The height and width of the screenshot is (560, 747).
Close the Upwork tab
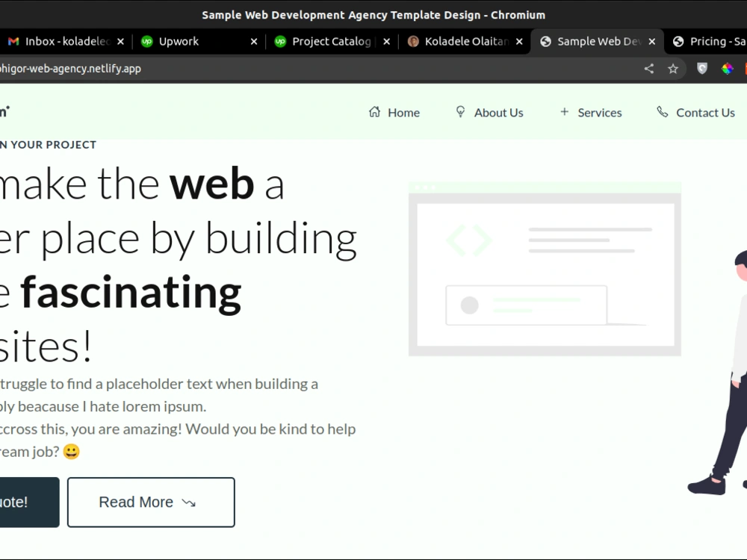pyautogui.click(x=254, y=42)
